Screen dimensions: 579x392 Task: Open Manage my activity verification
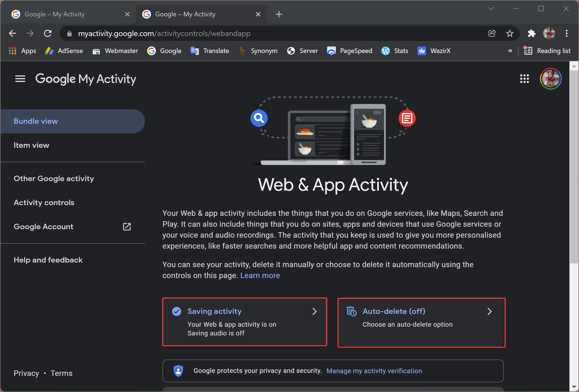374,371
